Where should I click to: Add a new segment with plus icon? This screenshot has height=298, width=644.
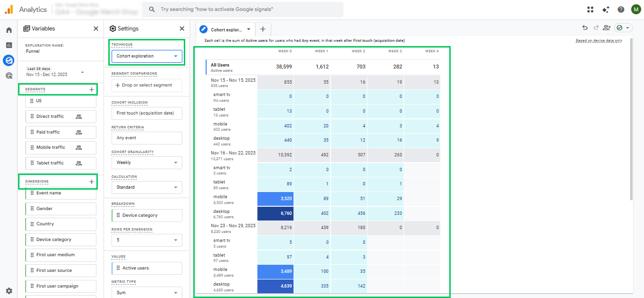click(x=92, y=89)
